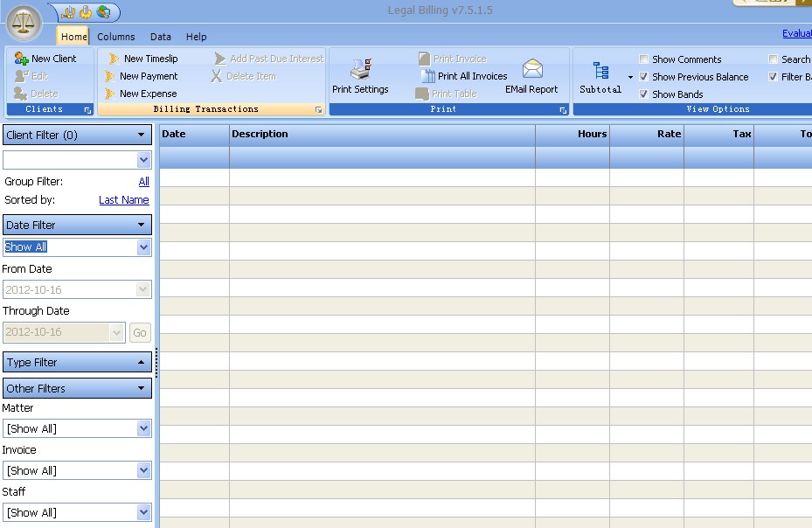Expand the Staff dropdown list

click(x=144, y=512)
